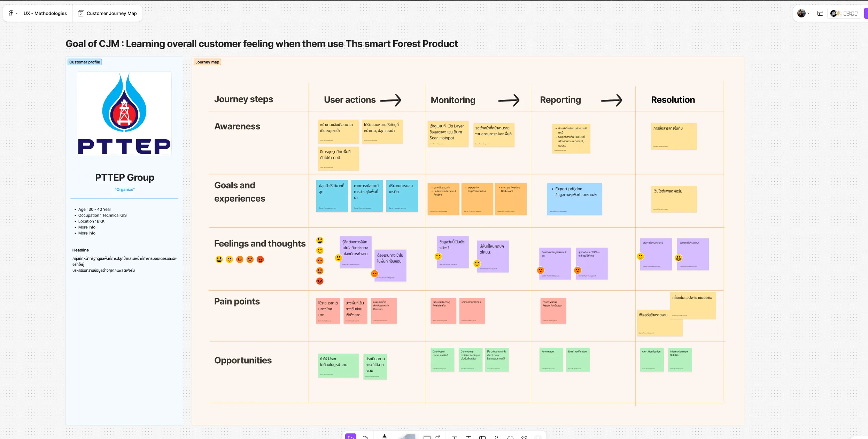The height and width of the screenshot is (439, 868).
Task: Select the Information from Satellite sticky note
Action: click(680, 359)
